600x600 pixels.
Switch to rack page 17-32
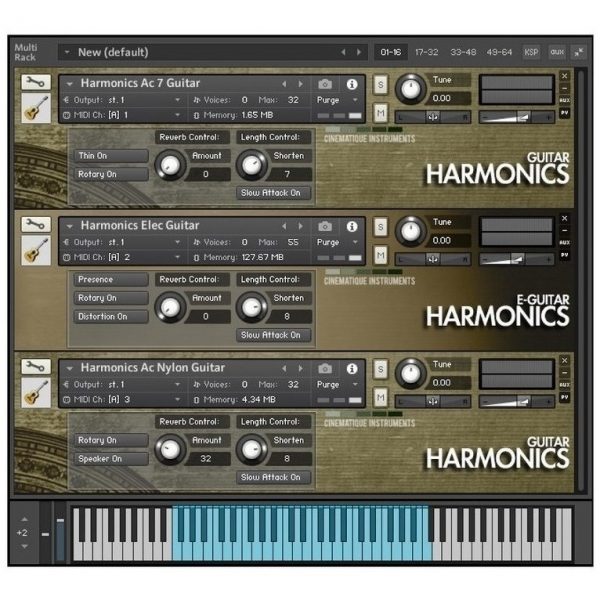tap(427, 52)
